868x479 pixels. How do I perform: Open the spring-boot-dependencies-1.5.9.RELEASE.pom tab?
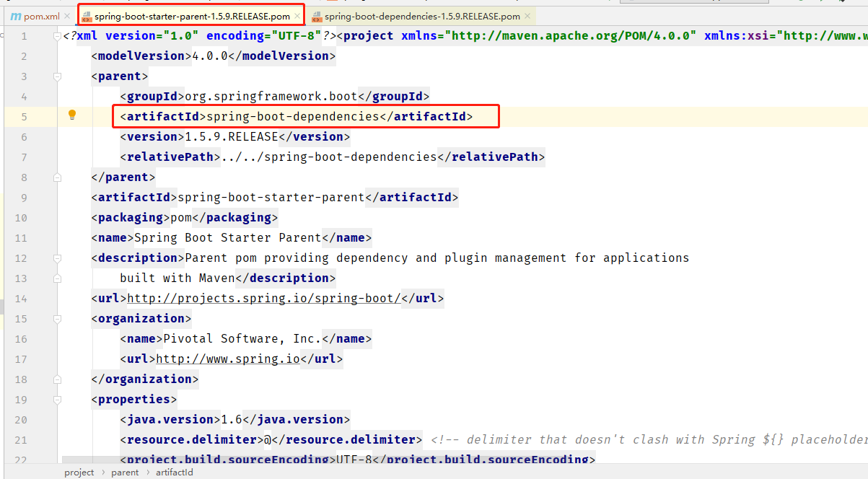point(422,16)
